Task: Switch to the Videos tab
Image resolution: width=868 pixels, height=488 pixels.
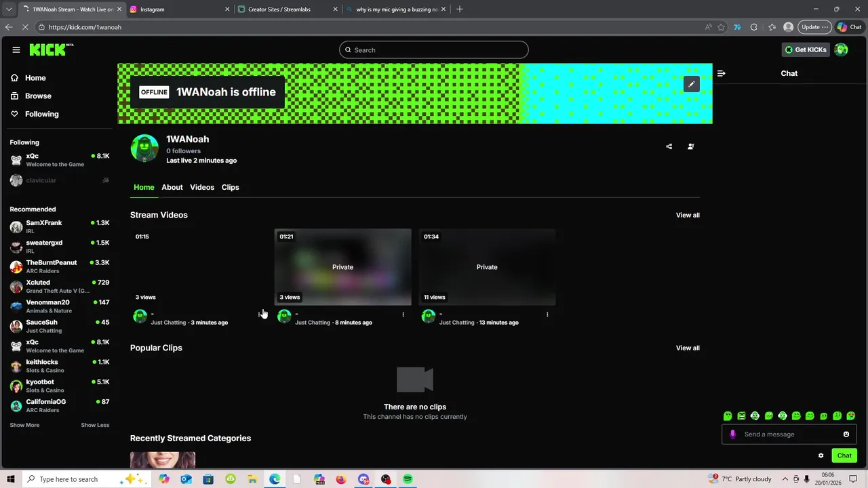Action: (x=202, y=187)
